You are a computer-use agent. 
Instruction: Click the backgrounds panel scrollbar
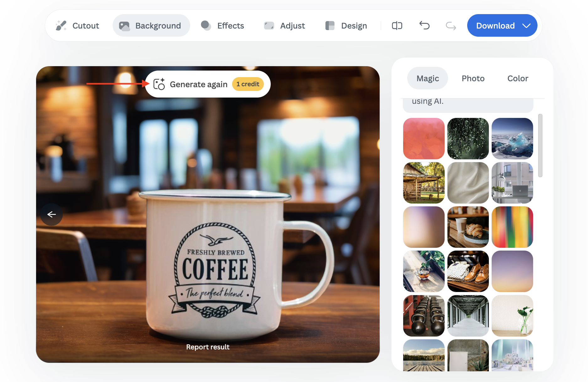540,146
